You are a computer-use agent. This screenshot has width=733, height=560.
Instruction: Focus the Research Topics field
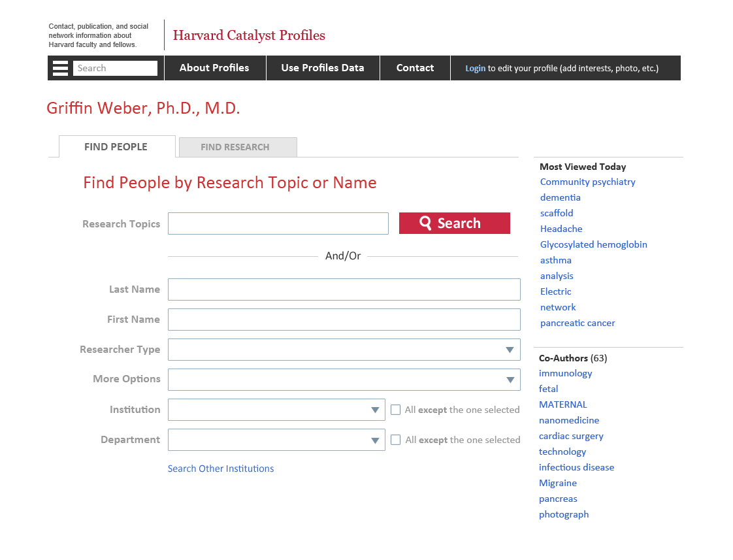(x=278, y=223)
